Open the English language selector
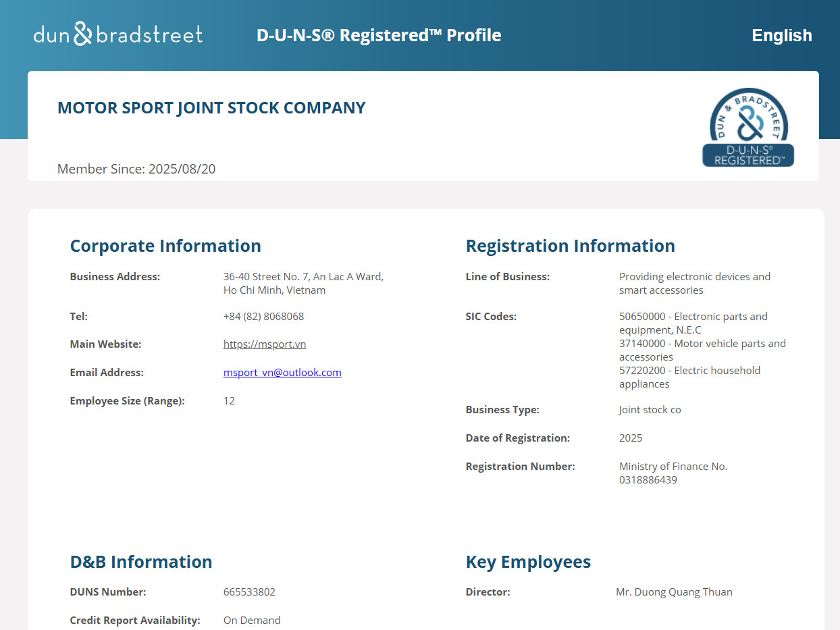The width and height of the screenshot is (840, 630). pyautogui.click(x=781, y=35)
